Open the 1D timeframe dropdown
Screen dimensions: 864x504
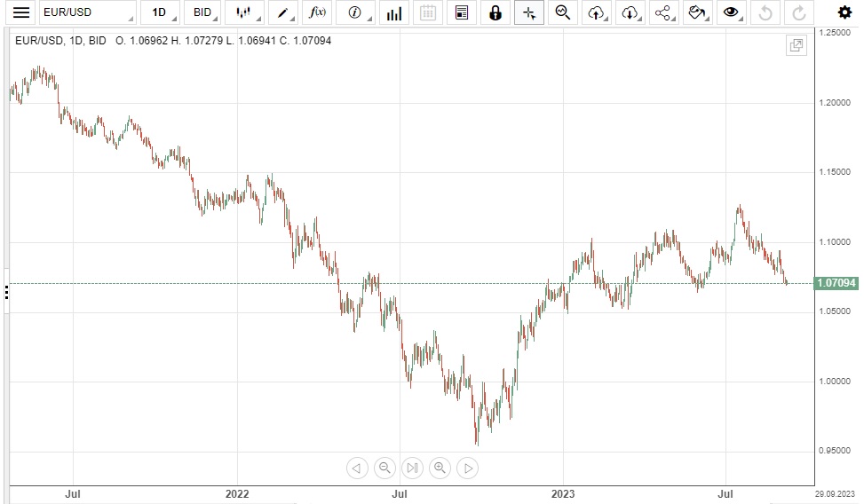161,12
